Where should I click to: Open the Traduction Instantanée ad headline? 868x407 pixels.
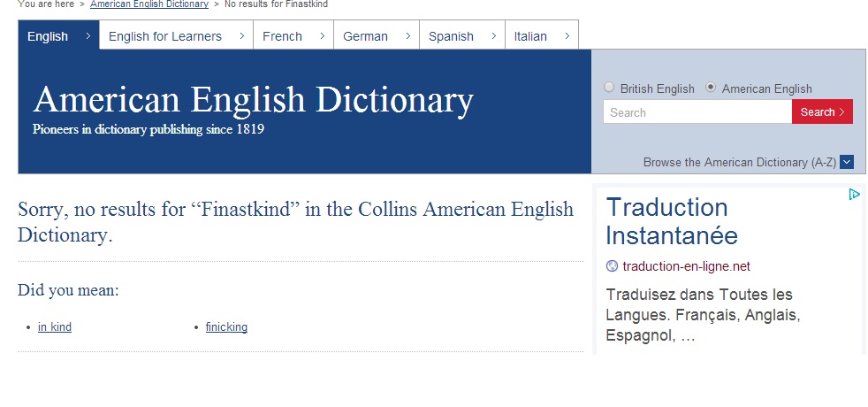672,221
